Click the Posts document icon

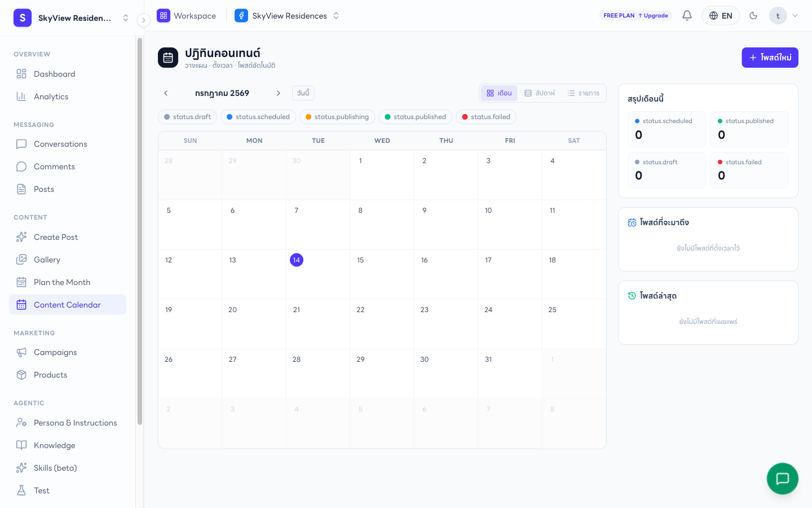(x=21, y=189)
